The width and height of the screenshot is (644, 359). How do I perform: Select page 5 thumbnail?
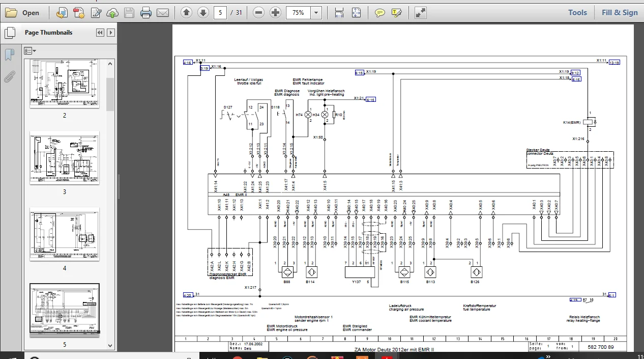click(65, 310)
